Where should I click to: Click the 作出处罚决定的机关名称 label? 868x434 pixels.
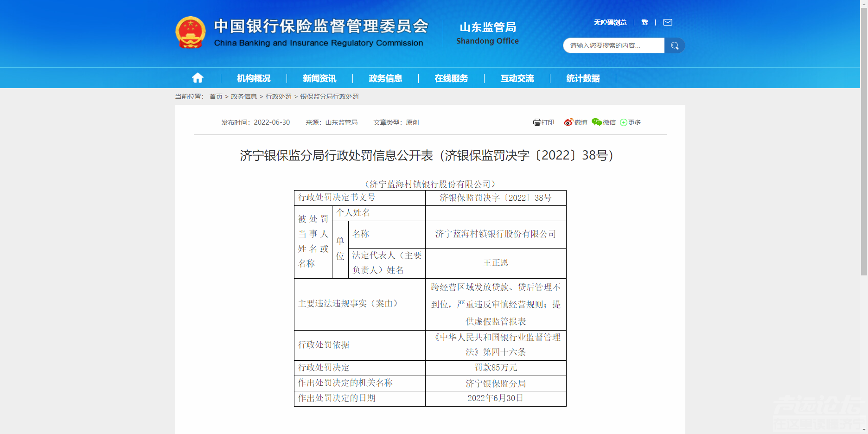coord(345,383)
